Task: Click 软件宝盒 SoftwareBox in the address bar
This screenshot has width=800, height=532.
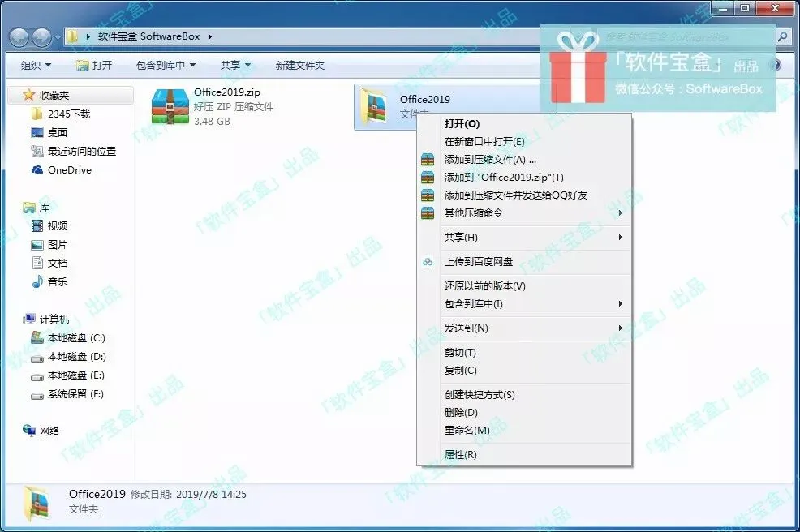Action: point(148,36)
